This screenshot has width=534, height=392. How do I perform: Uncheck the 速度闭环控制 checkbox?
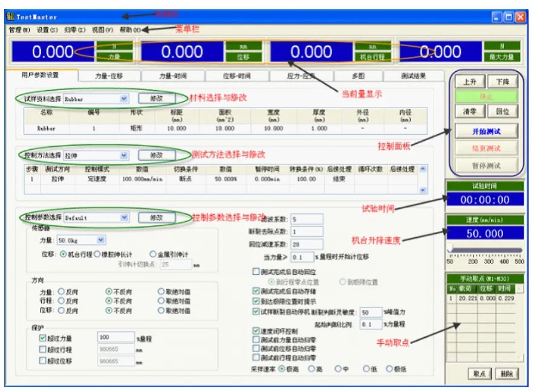(x=256, y=331)
